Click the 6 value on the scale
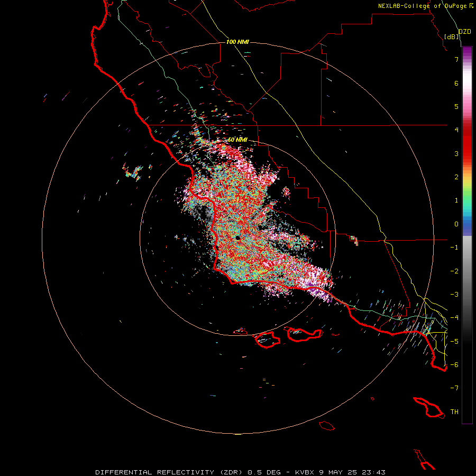Screen dimensions: 476x476 [456, 83]
